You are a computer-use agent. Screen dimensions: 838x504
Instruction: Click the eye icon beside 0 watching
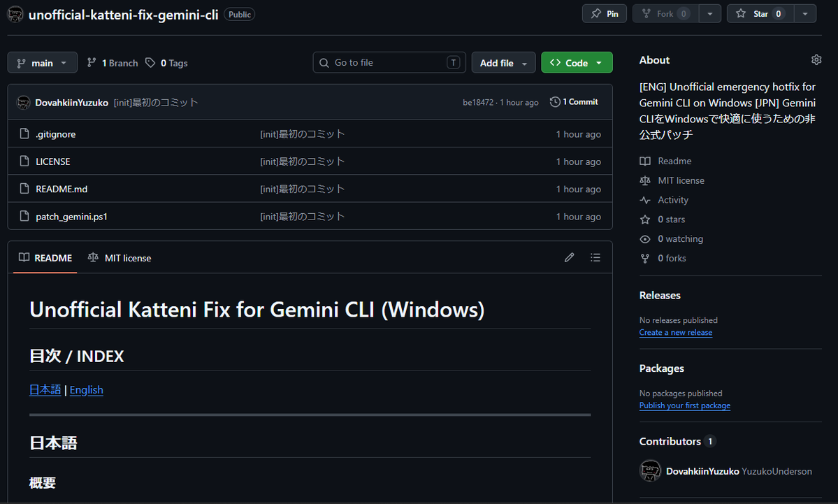coord(645,239)
